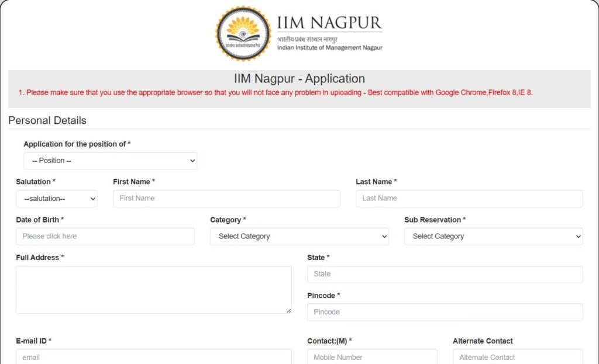Click inside the Full Address textarea

[x=154, y=290]
